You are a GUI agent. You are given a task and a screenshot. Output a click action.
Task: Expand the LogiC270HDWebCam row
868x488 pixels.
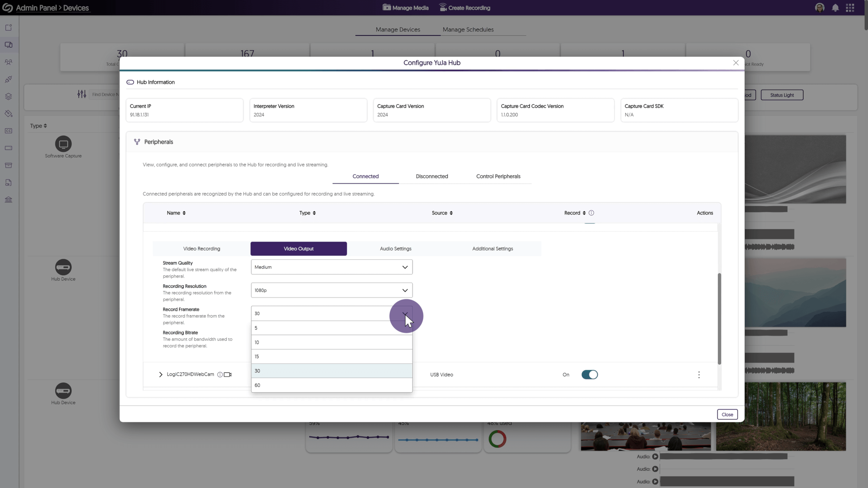pyautogui.click(x=161, y=374)
